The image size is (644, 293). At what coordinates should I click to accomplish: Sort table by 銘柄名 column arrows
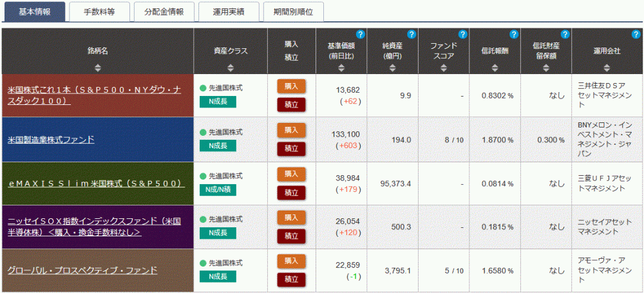98,66
